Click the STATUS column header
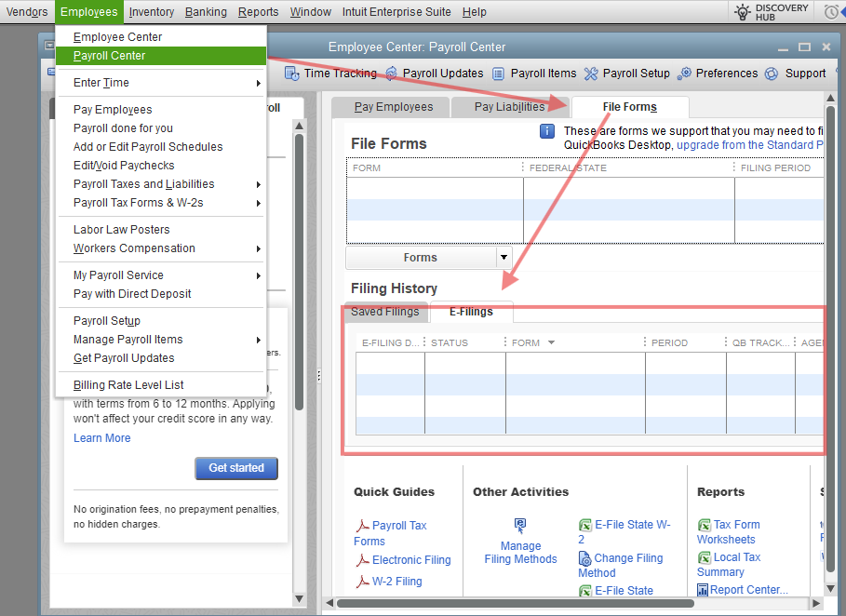 (464, 342)
